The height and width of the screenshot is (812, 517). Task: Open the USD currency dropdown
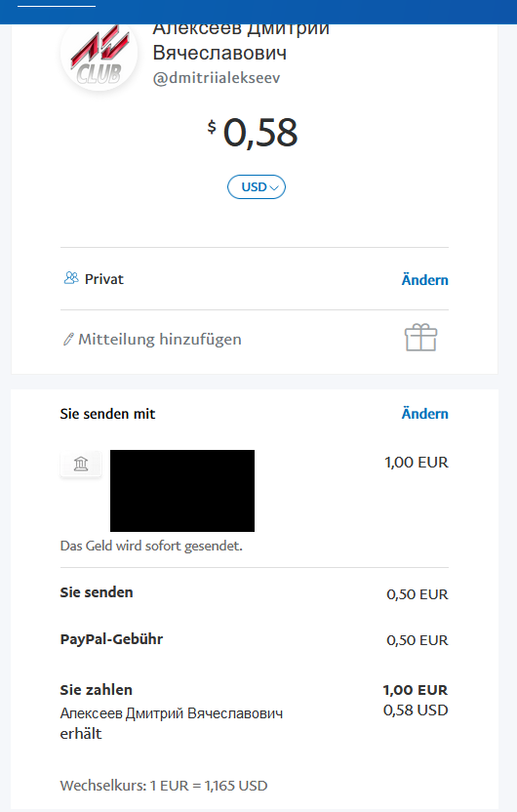coord(257,187)
